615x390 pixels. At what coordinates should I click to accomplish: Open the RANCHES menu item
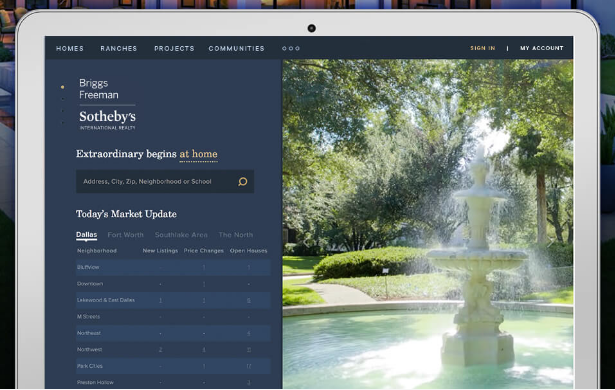[x=118, y=48]
